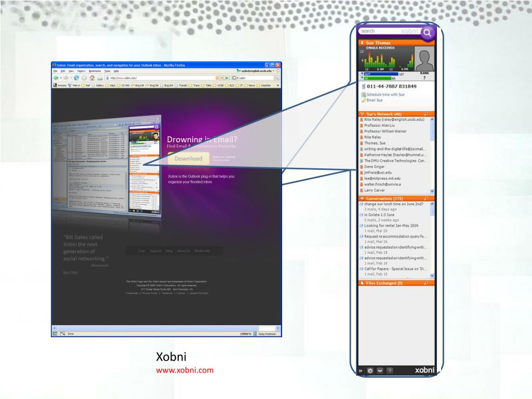This screenshot has height=399, width=532.
Task: Open conversation 'Looking for rental Jan-May 2009'
Action: (391, 225)
